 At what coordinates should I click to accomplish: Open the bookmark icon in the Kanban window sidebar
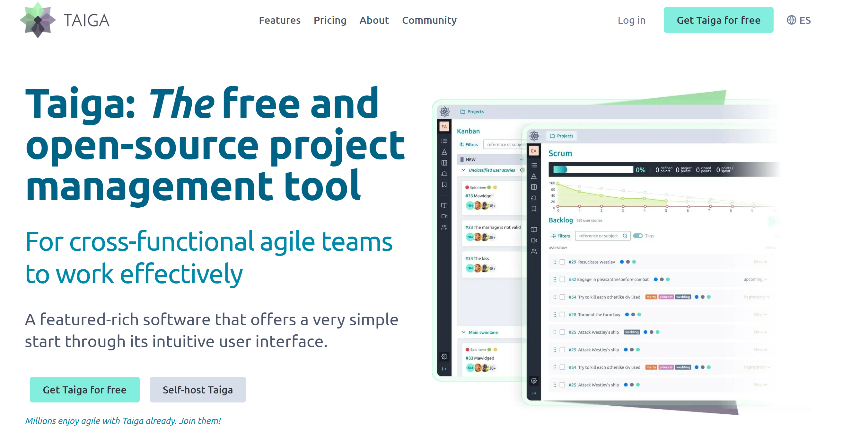tap(444, 185)
